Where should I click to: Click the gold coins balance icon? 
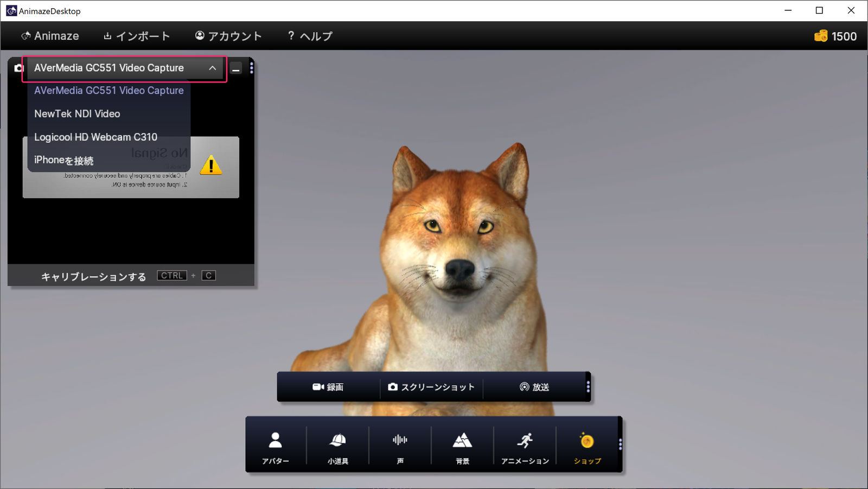tap(821, 36)
